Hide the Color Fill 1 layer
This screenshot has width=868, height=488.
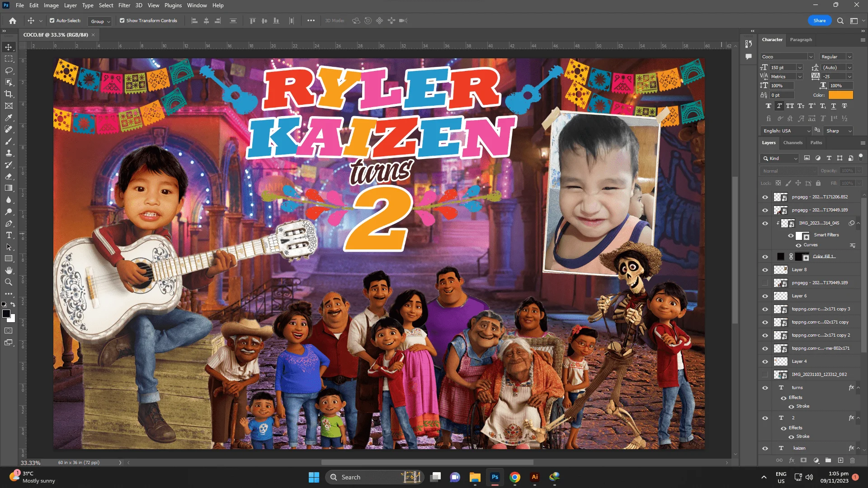pos(765,257)
